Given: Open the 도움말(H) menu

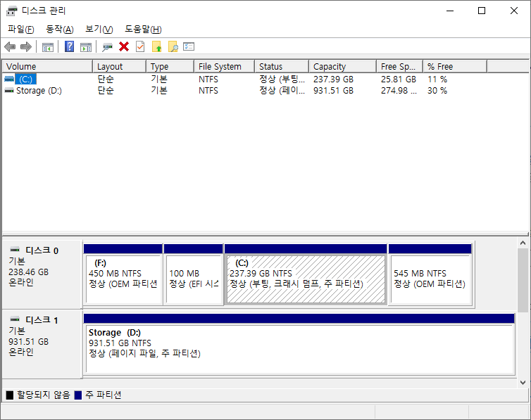Looking at the screenshot, I should click(x=143, y=30).
